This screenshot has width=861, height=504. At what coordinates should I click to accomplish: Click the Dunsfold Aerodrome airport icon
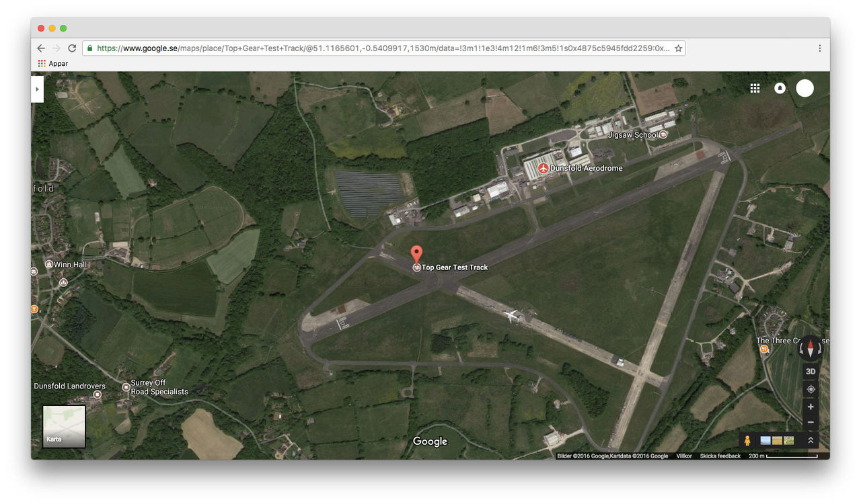(x=543, y=168)
